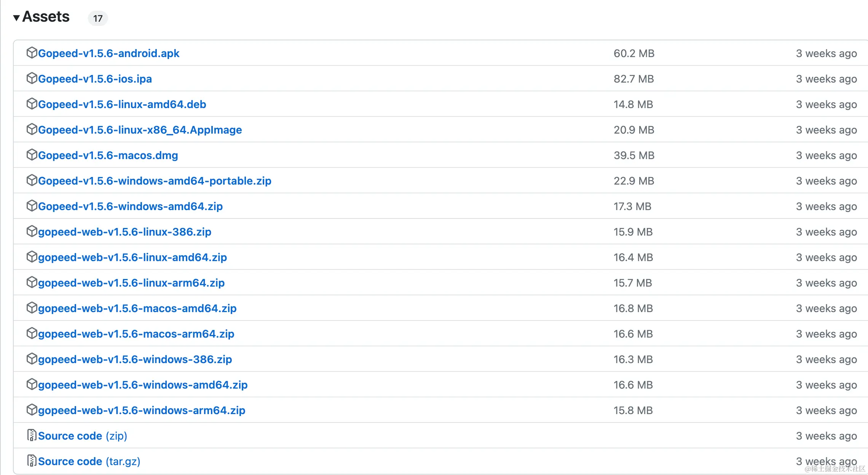Click package icon beside Gopeed-v1.5.6-windows-amd64.zip
This screenshot has width=868, height=475.
click(32, 206)
